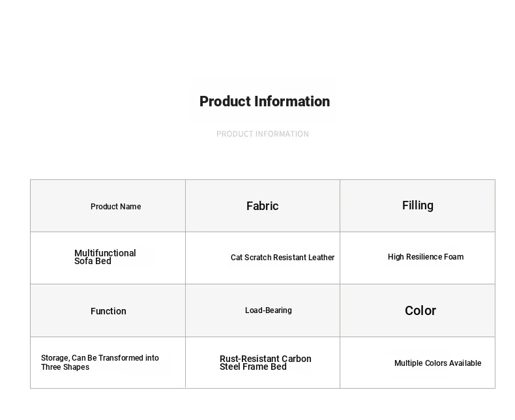Click the High Resilience Foam text
515x420 pixels.
click(x=426, y=257)
